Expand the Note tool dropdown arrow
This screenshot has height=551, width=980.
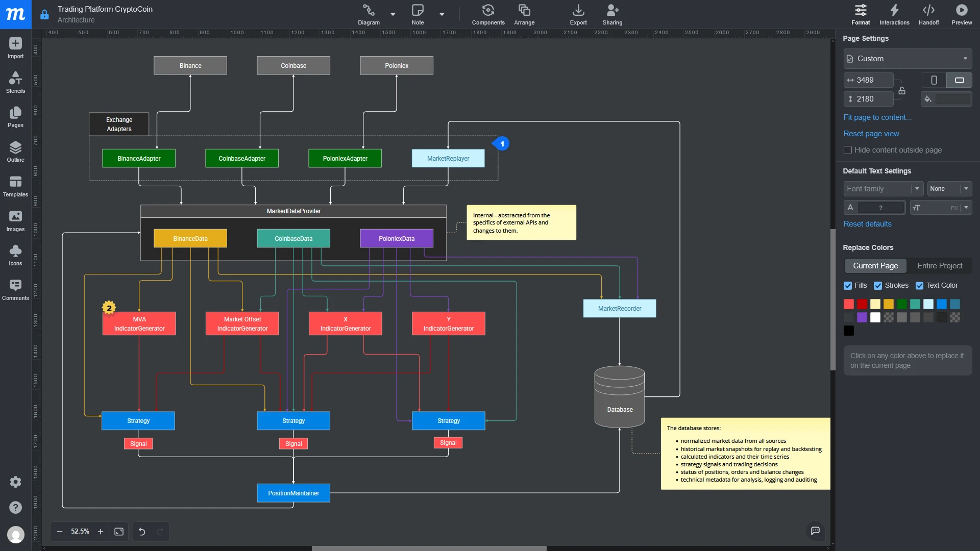(x=441, y=14)
